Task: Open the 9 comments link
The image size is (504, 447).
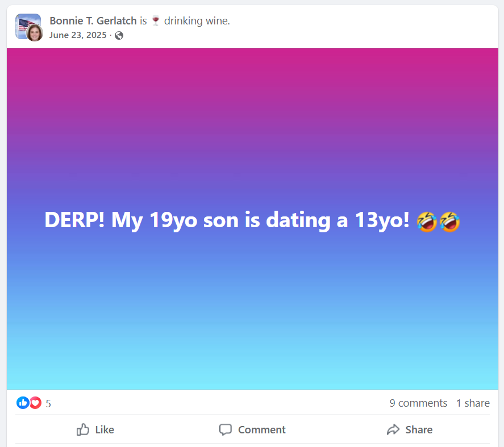Action: point(418,403)
